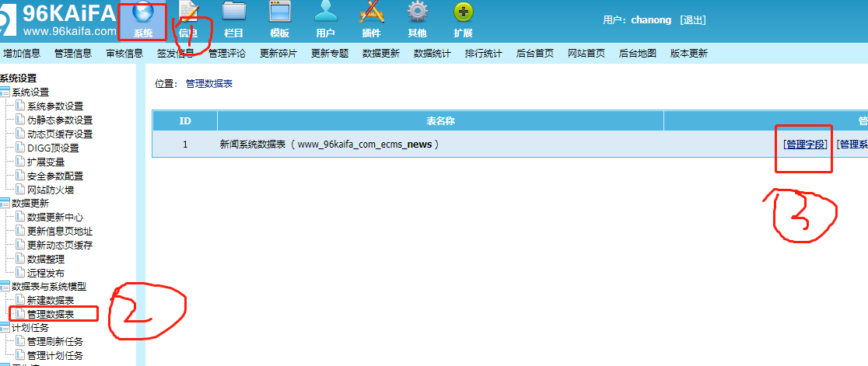This screenshot has height=366, width=868.
Task: Open the 栏目 folder icon menu
Action: click(x=234, y=20)
